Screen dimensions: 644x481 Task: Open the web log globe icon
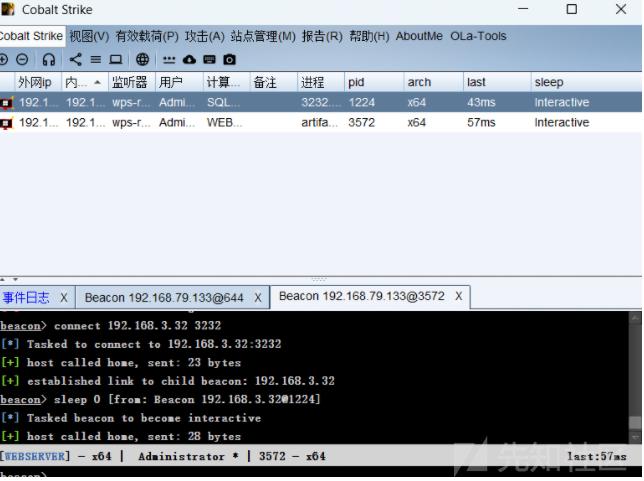pyautogui.click(x=143, y=60)
